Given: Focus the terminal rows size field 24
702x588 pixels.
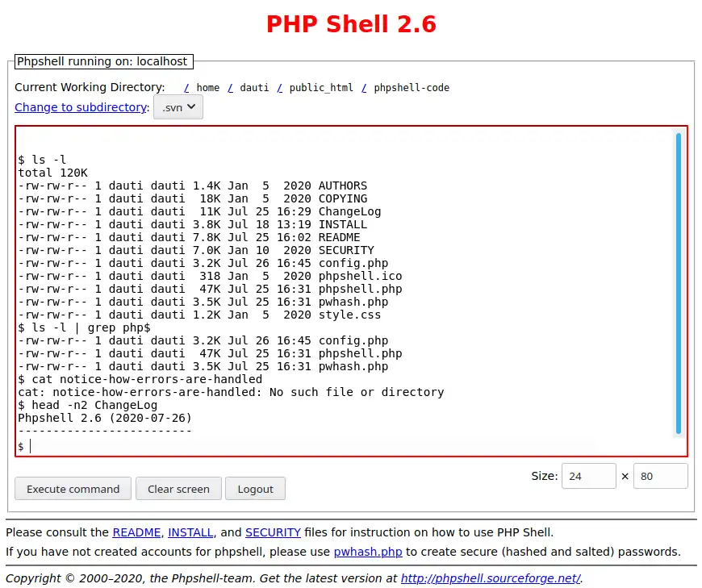Looking at the screenshot, I should pos(589,476).
